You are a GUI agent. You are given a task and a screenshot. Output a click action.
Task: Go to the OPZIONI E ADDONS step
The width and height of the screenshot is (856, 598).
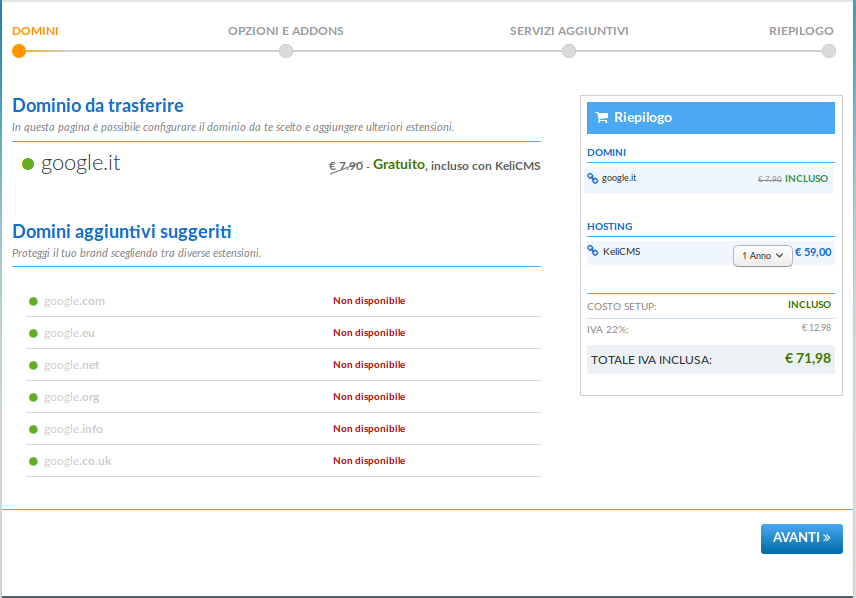tap(286, 31)
